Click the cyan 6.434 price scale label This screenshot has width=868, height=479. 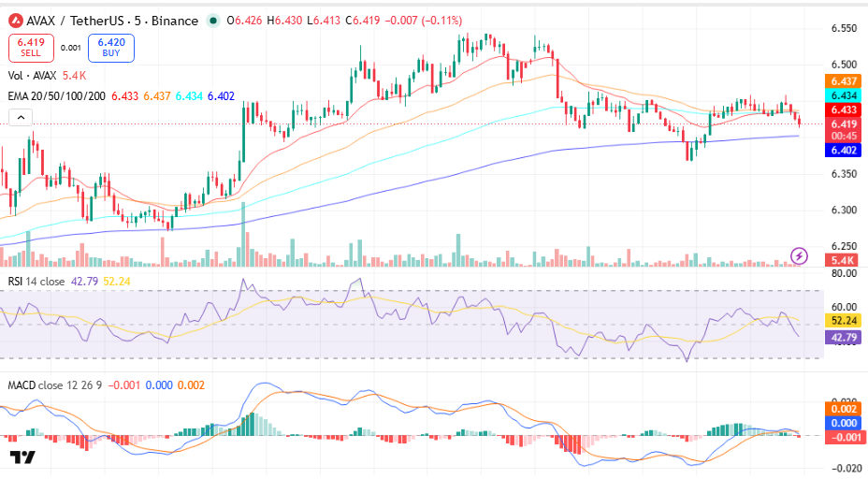[x=843, y=95]
